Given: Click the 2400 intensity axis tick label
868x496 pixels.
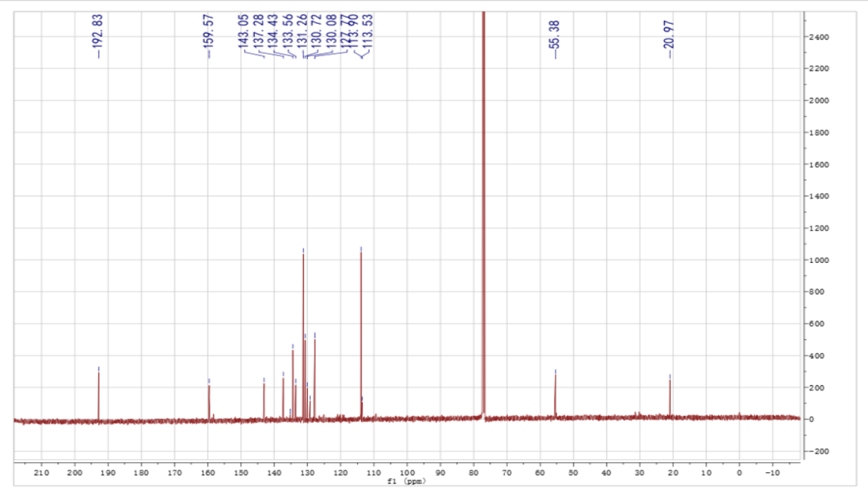Looking at the screenshot, I should point(818,37).
